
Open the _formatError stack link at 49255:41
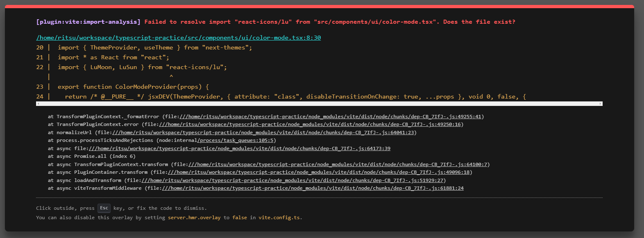(330, 117)
